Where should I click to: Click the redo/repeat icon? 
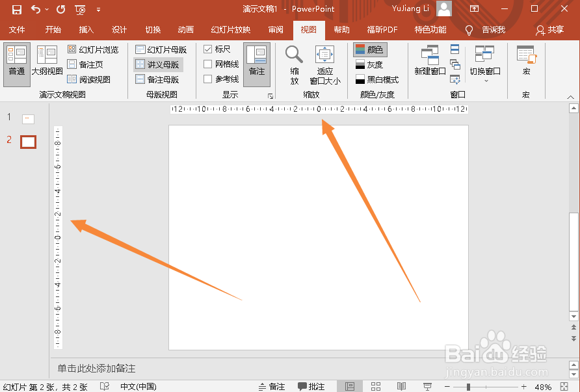coord(61,9)
